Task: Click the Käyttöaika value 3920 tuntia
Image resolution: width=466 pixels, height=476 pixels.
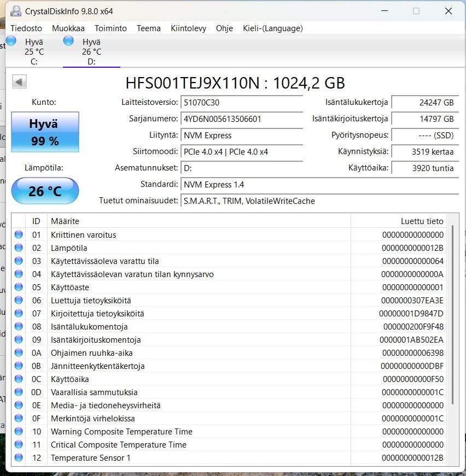Action: (425, 168)
